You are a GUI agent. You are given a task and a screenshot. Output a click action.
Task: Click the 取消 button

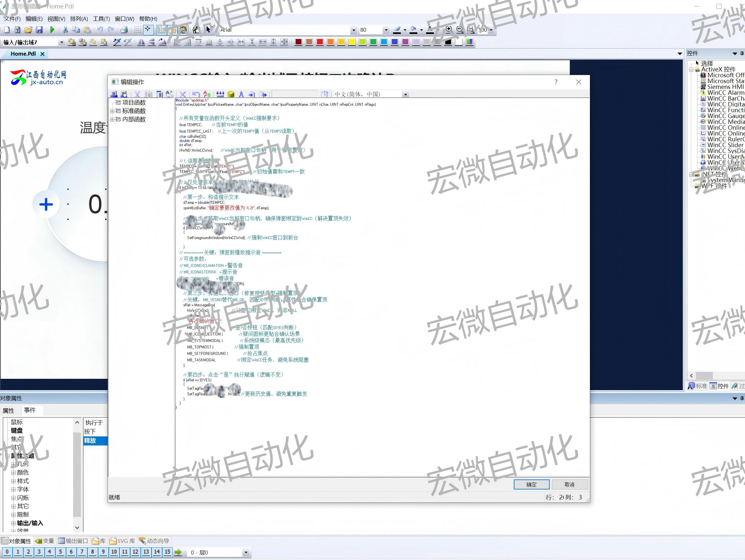[x=569, y=485]
